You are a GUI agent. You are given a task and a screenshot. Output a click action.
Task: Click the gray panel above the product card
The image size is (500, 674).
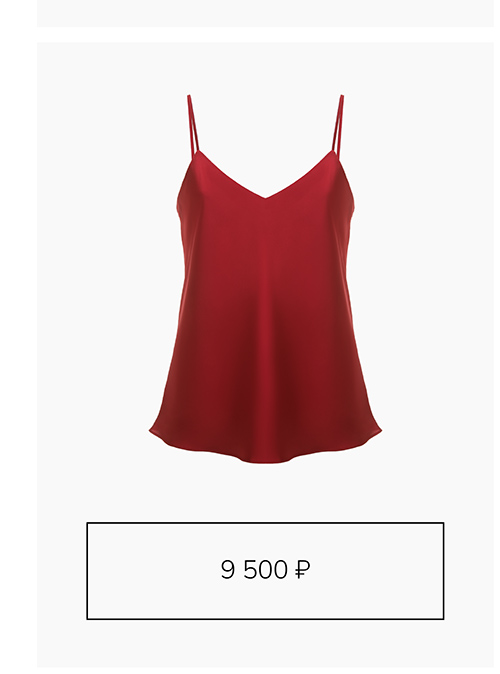point(265,13)
